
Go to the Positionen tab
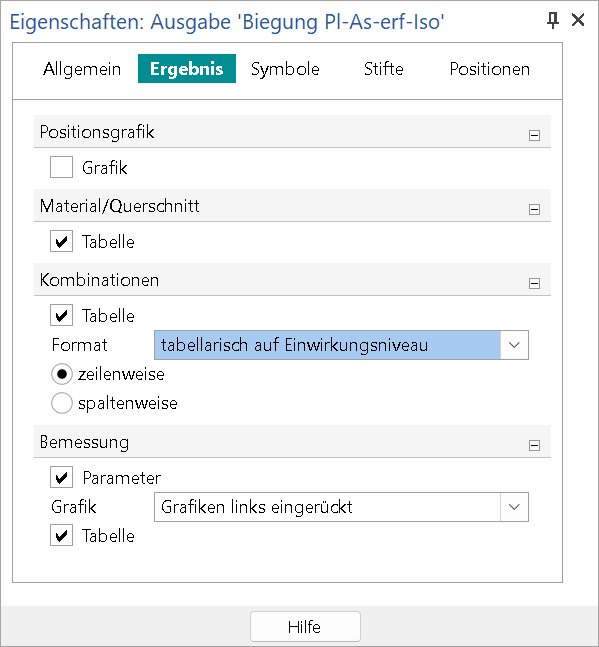490,69
